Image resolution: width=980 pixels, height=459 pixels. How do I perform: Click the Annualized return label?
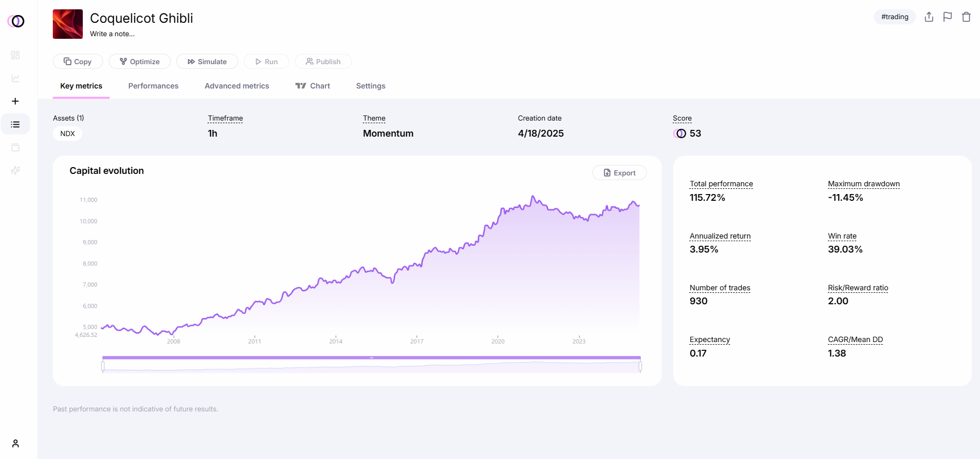coord(720,236)
